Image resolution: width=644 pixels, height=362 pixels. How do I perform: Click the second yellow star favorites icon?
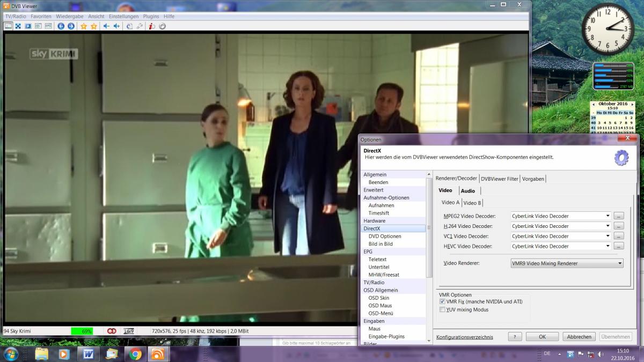pyautogui.click(x=94, y=26)
